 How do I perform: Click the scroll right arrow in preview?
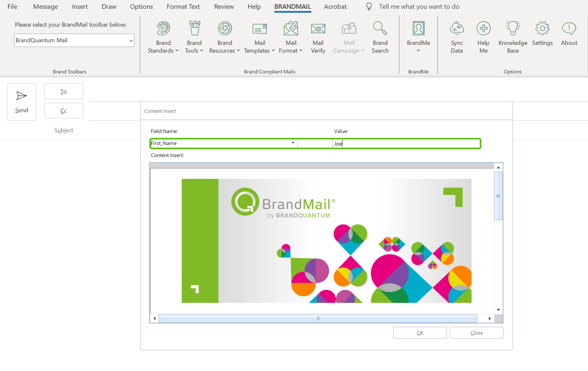(490, 318)
